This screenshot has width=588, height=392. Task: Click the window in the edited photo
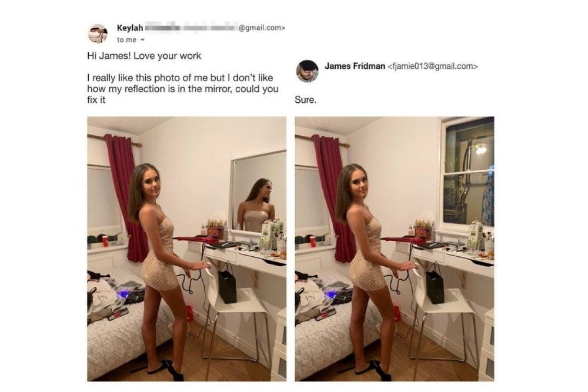tap(468, 172)
